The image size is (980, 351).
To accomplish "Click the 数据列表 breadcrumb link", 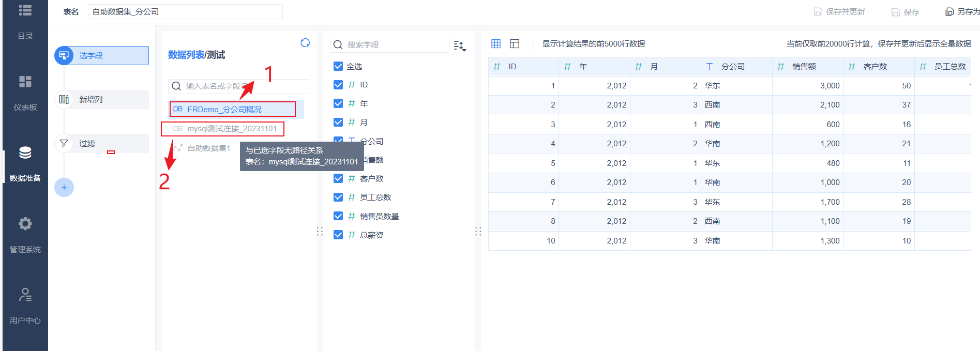I will click(186, 55).
